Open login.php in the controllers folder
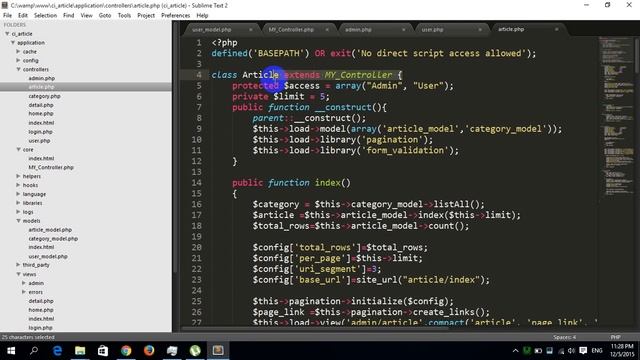640x360 pixels. [x=40, y=132]
